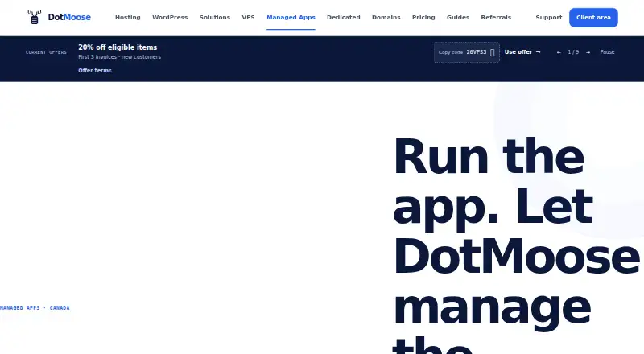Image resolution: width=644 pixels, height=354 pixels.
Task: Go to Support
Action: 549,17
